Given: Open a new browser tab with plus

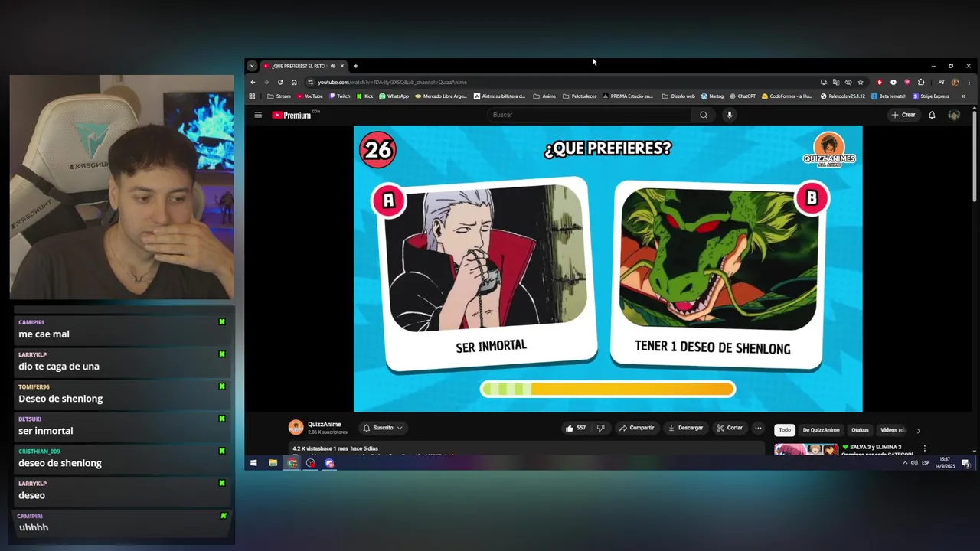Looking at the screenshot, I should click(x=355, y=66).
